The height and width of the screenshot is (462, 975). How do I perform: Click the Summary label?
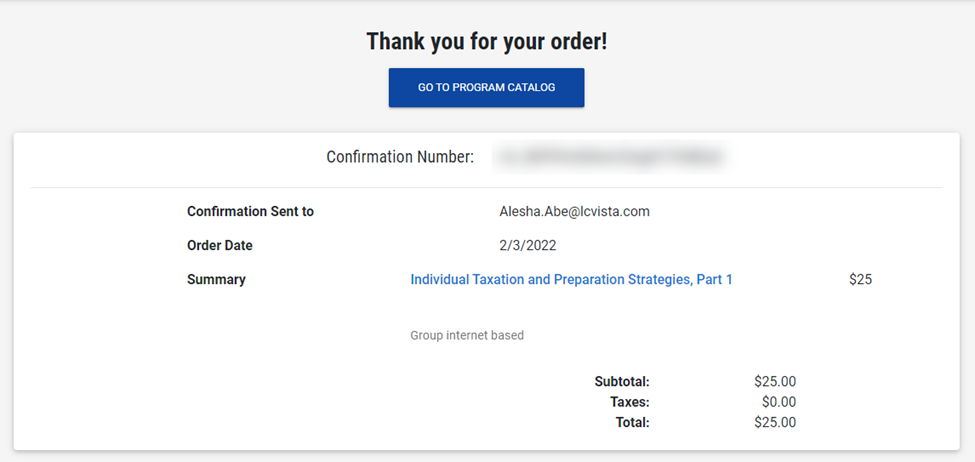(x=216, y=280)
